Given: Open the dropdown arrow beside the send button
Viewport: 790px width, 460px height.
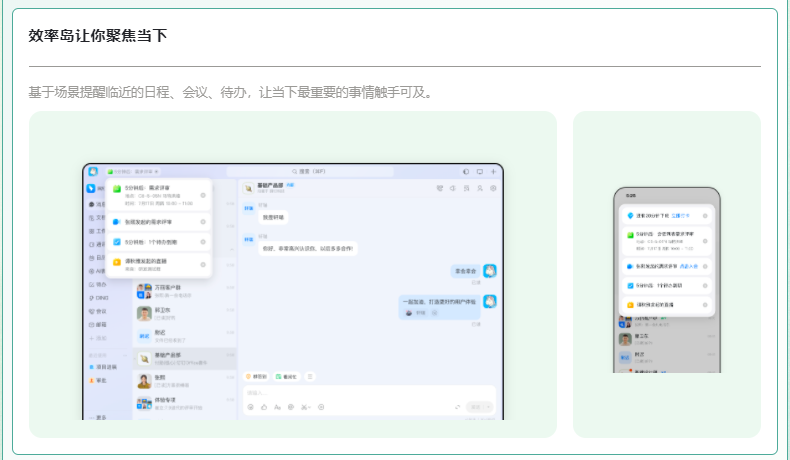Looking at the screenshot, I should (x=489, y=407).
